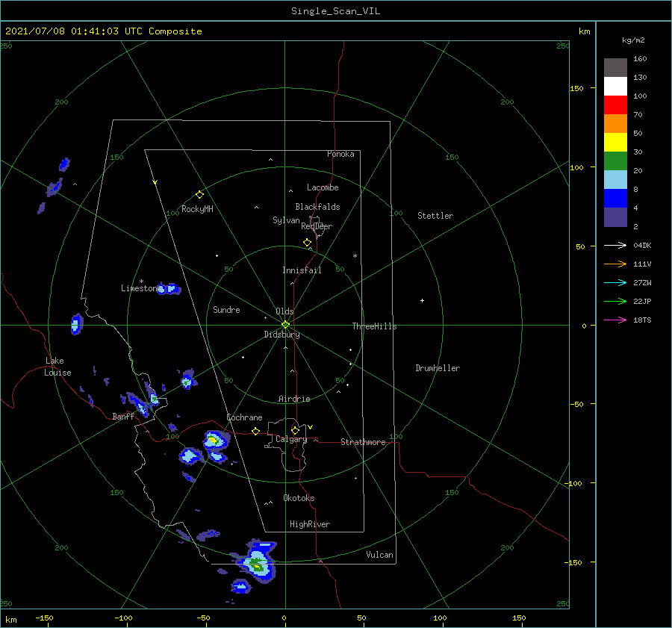This screenshot has height=628, width=672.
Task: Select the orange 70 kg/m2 legend swatch
Action: coord(615,123)
